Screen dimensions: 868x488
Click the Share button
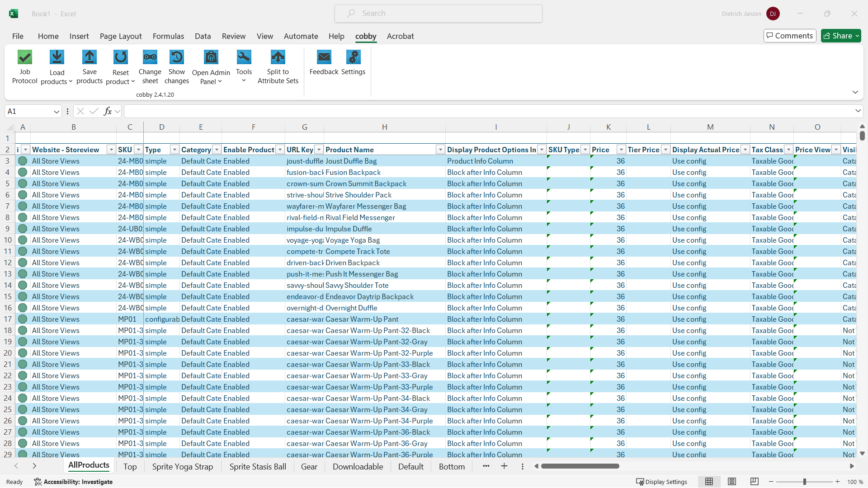pyautogui.click(x=840, y=36)
